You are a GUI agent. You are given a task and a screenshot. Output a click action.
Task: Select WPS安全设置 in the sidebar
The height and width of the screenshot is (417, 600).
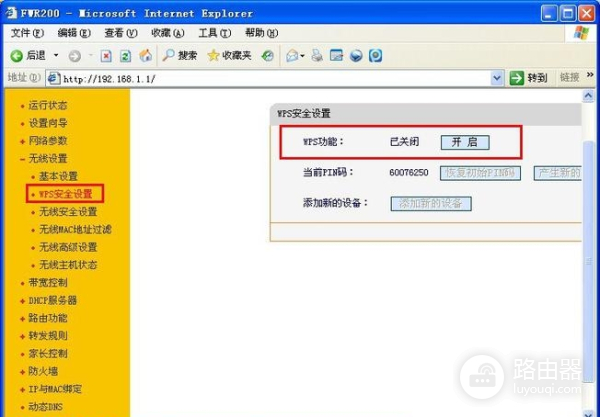tap(66, 194)
